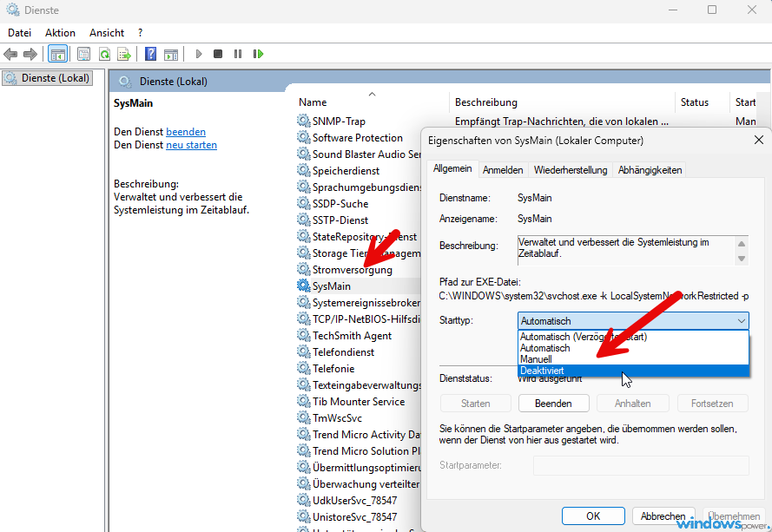Select Dienste (Lokal) in the tree
The image size is (772, 532).
tap(47, 78)
